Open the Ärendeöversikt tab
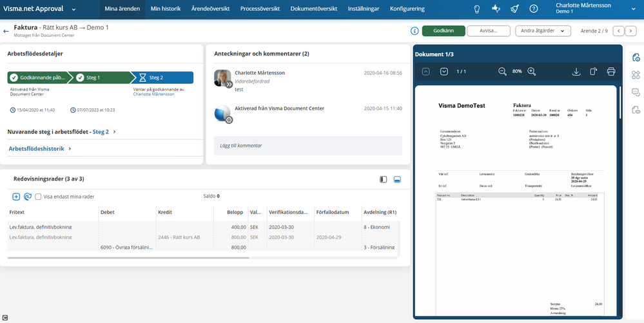Screen dimensions: 644x323 [x=210, y=8]
